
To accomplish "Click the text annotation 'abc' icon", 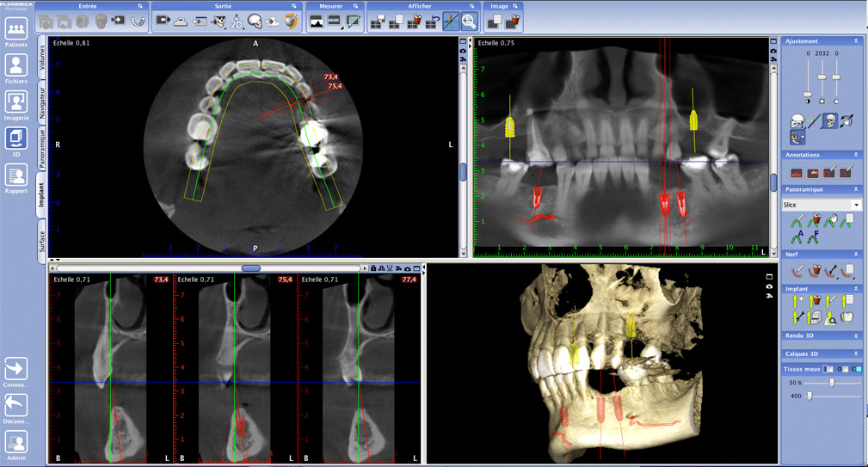I will pyautogui.click(x=796, y=173).
